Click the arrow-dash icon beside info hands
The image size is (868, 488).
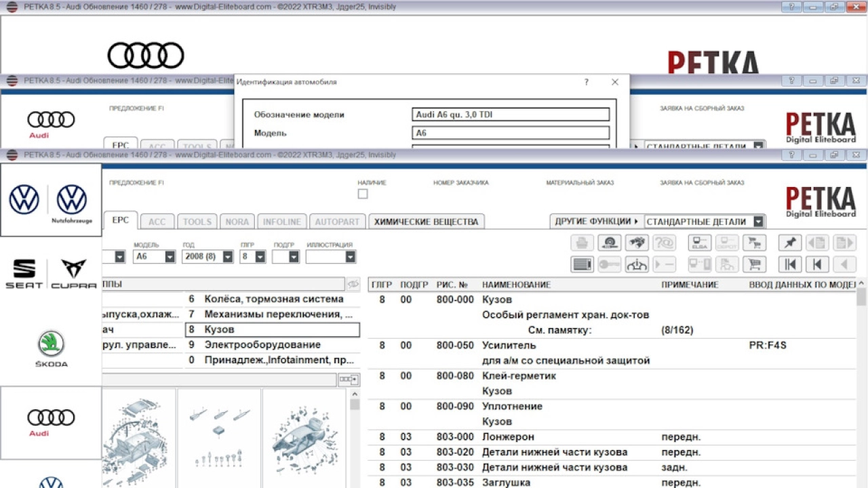664,264
